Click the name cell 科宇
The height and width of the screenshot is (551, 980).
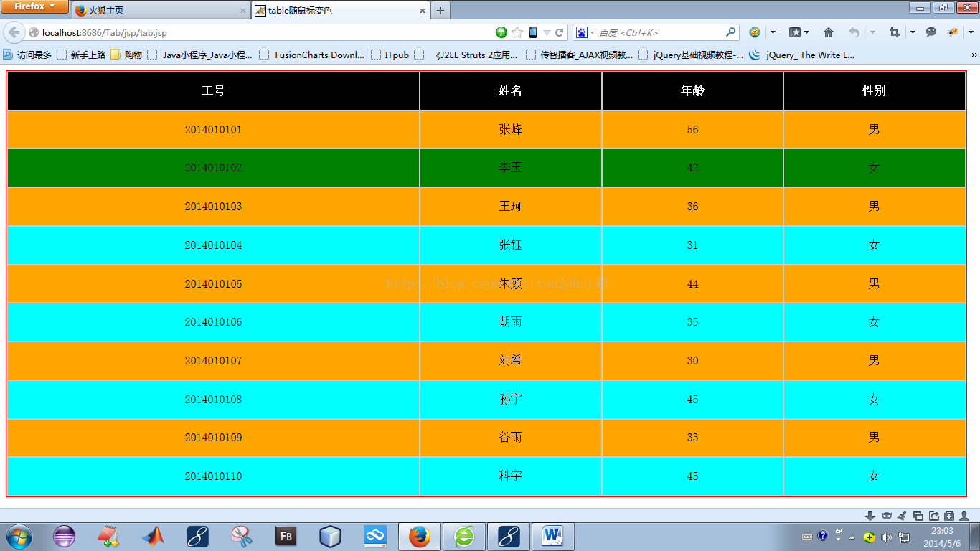click(510, 476)
